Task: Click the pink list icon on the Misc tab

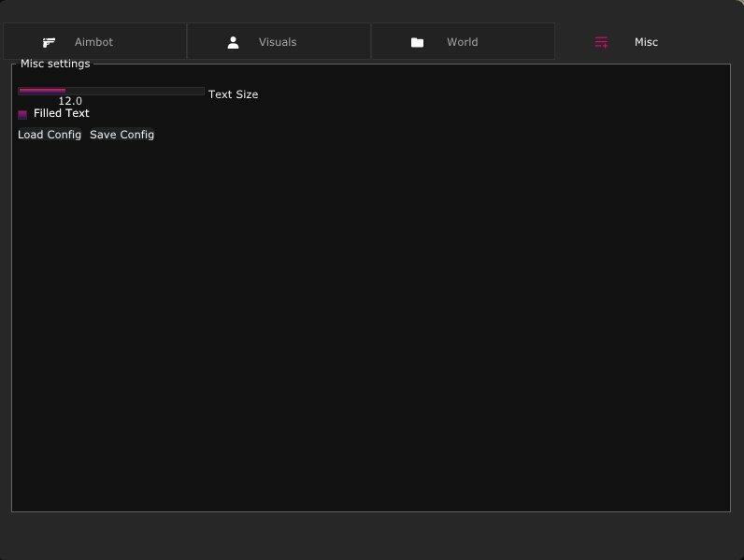Action: coord(601,42)
